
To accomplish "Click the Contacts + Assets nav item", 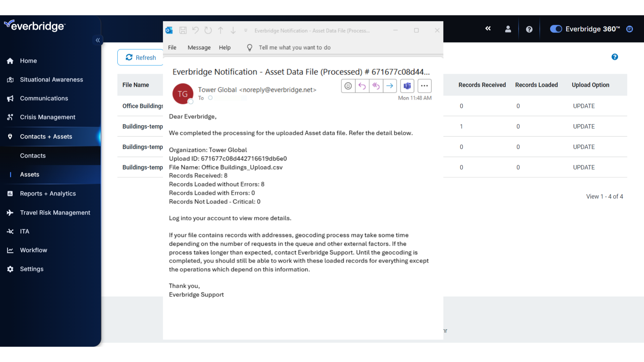I will click(x=46, y=136).
